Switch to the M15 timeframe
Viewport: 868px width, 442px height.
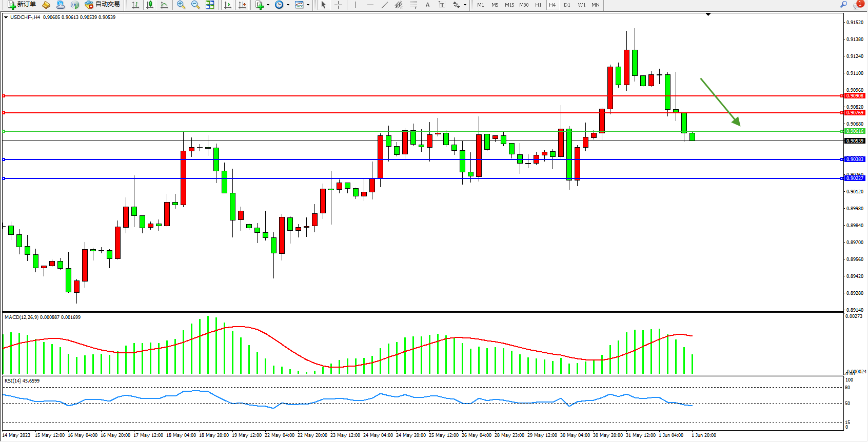pos(509,5)
